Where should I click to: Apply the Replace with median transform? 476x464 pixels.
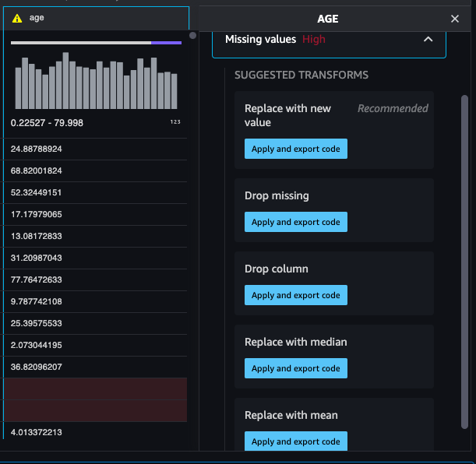tap(296, 368)
